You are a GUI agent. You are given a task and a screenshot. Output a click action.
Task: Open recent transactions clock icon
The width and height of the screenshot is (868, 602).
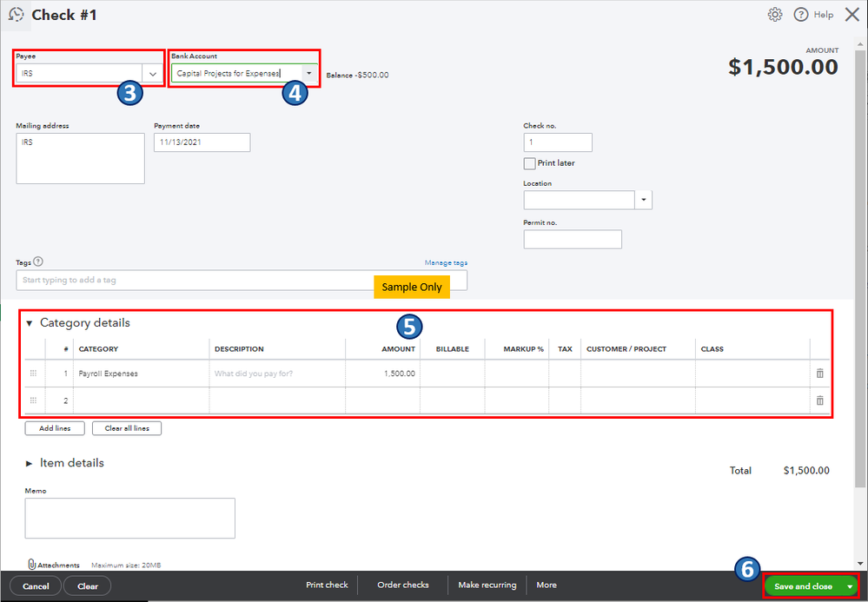[x=16, y=15]
